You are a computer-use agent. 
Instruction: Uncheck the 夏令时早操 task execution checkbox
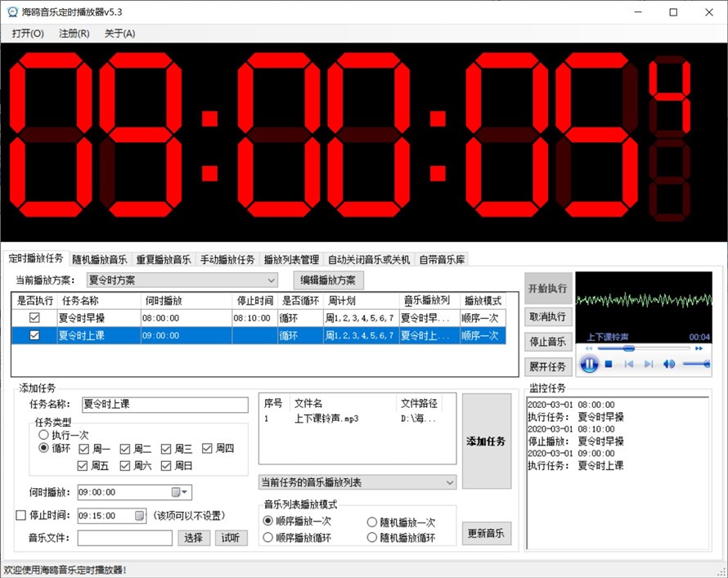pos(34,317)
